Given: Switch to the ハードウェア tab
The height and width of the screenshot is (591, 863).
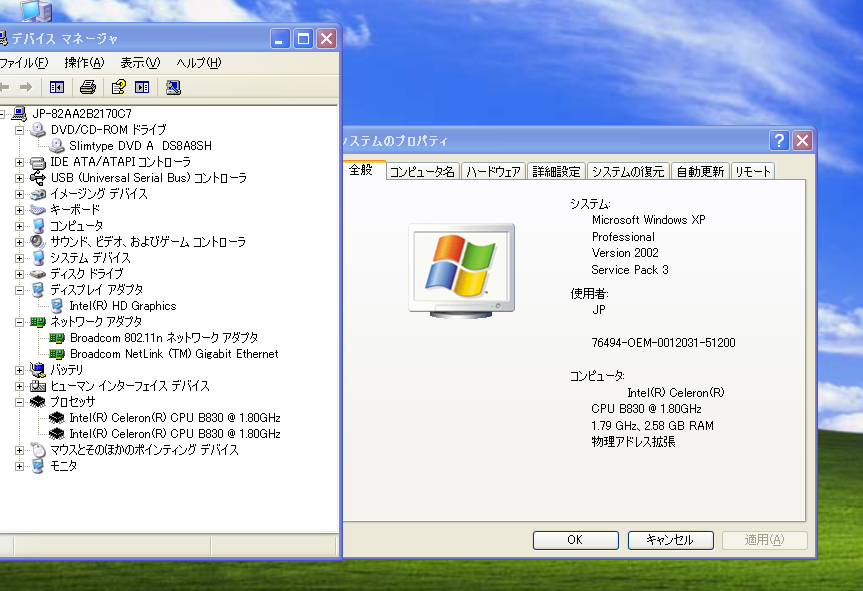Looking at the screenshot, I should (x=493, y=172).
